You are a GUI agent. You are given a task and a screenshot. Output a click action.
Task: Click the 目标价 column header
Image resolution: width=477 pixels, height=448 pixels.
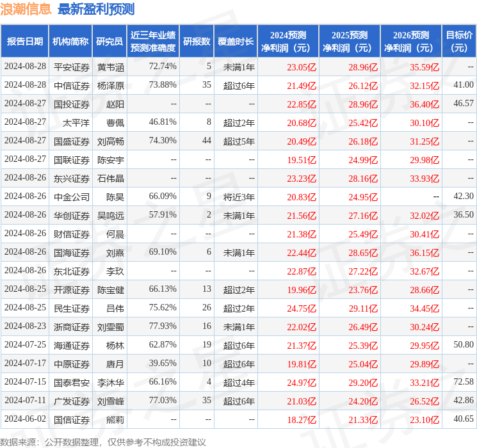click(459, 42)
